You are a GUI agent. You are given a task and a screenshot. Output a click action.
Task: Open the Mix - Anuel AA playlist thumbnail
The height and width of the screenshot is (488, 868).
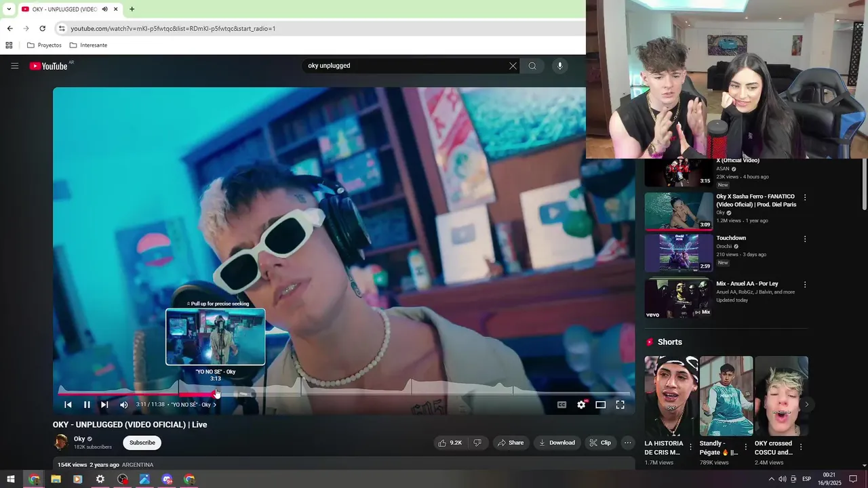click(x=679, y=298)
